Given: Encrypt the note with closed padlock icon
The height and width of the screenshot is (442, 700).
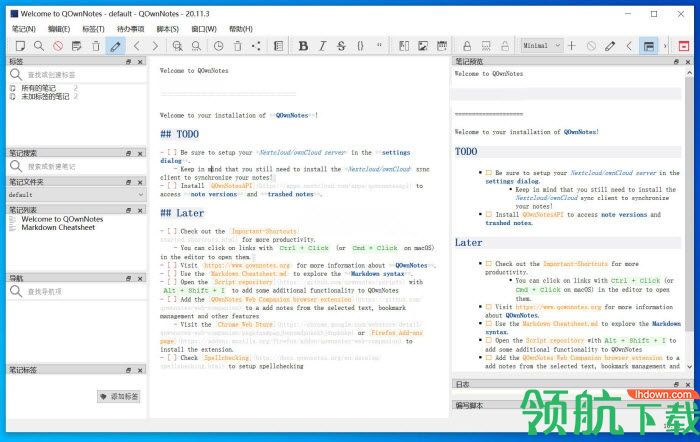Looking at the screenshot, I should click(x=467, y=46).
